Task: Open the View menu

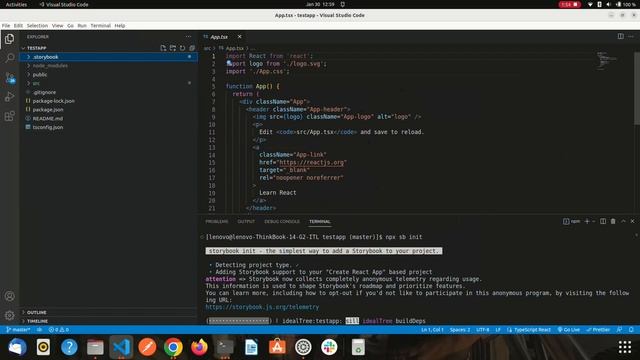Action: tap(58, 25)
